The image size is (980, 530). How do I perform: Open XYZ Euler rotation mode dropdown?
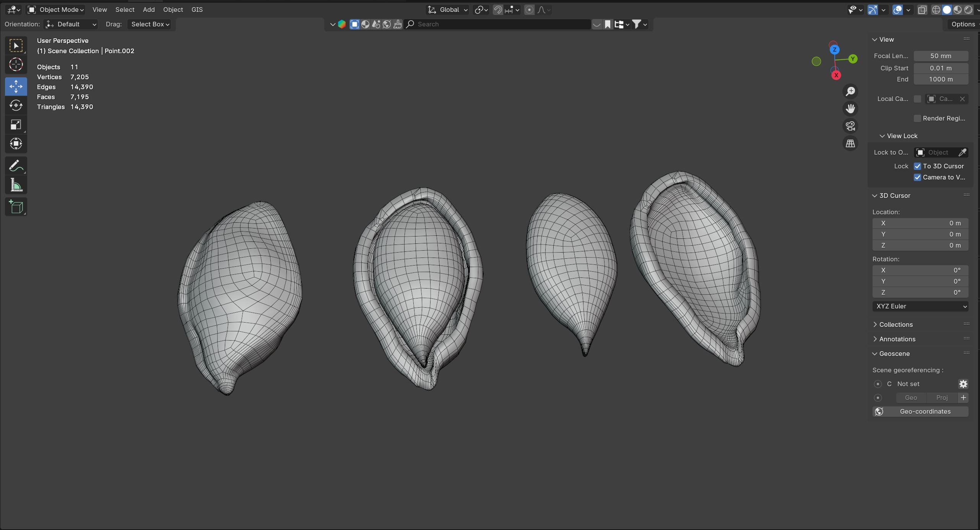(x=920, y=306)
